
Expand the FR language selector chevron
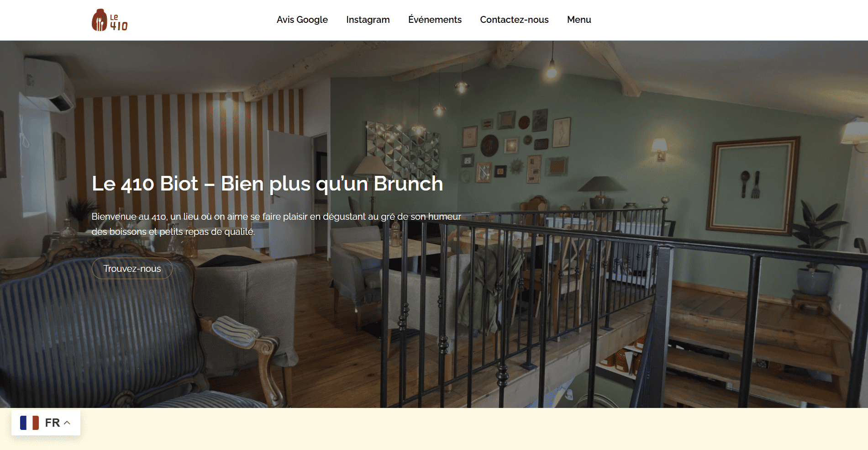click(67, 423)
